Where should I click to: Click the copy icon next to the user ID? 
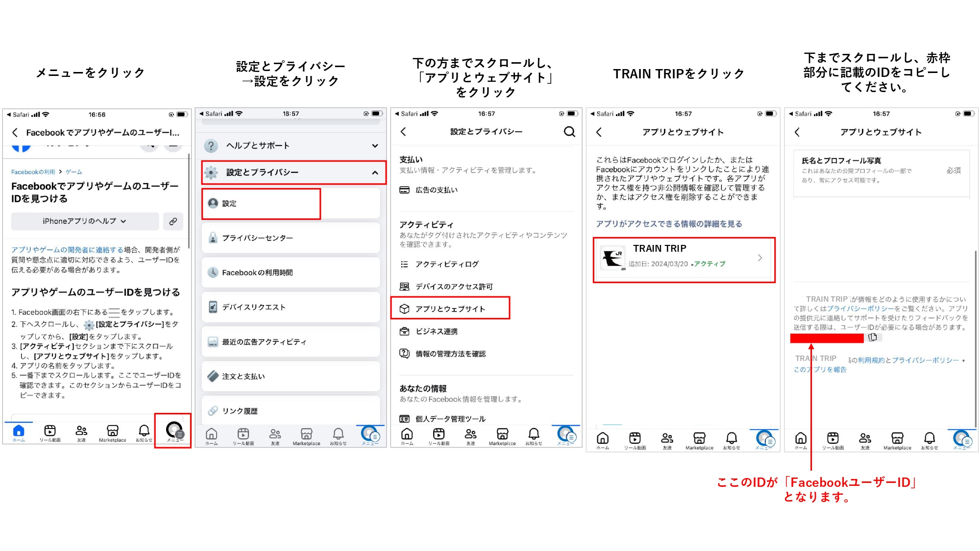tap(873, 337)
